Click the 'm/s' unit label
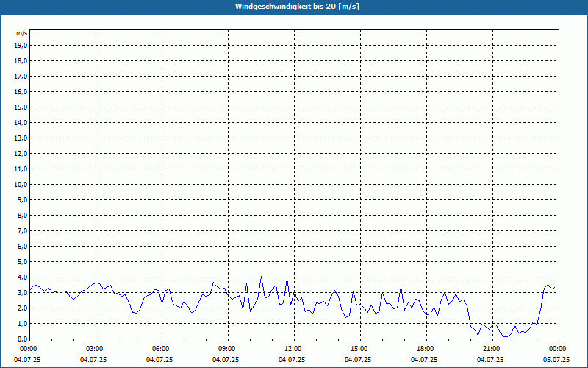This screenshot has width=588, height=368. [x=22, y=33]
